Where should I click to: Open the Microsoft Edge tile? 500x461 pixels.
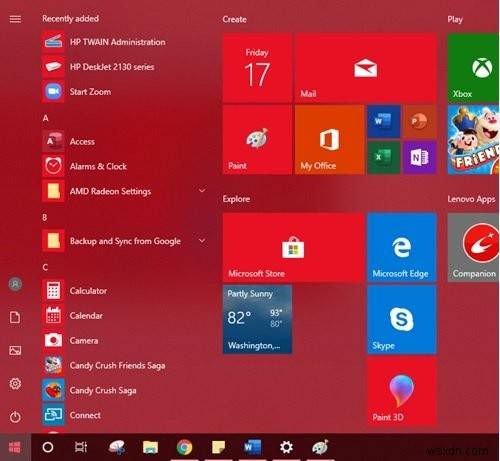point(402,248)
